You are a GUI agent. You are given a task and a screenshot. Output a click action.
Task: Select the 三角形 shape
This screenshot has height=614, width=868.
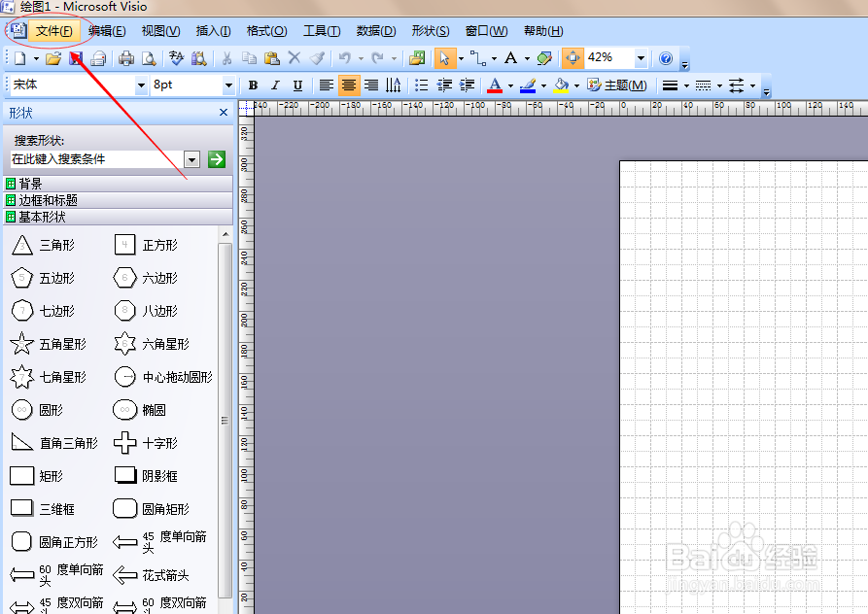(43, 245)
